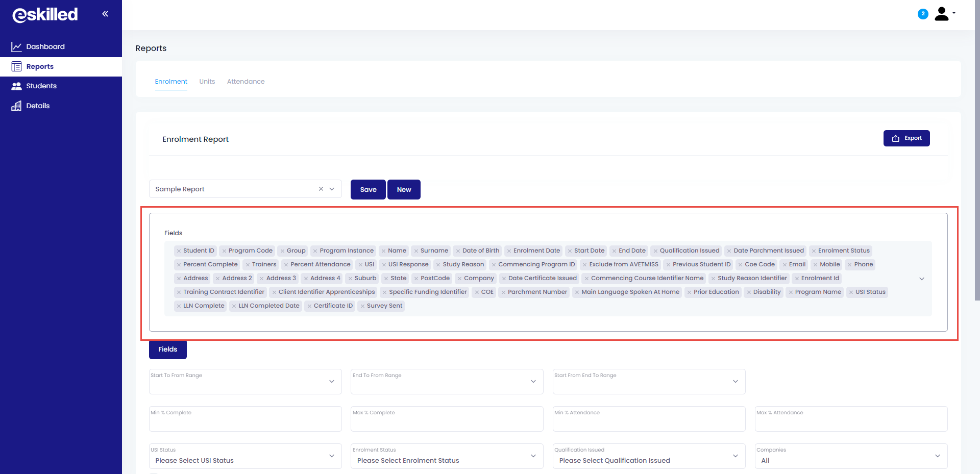
Task: Open the Companies dropdown
Action: click(850, 456)
